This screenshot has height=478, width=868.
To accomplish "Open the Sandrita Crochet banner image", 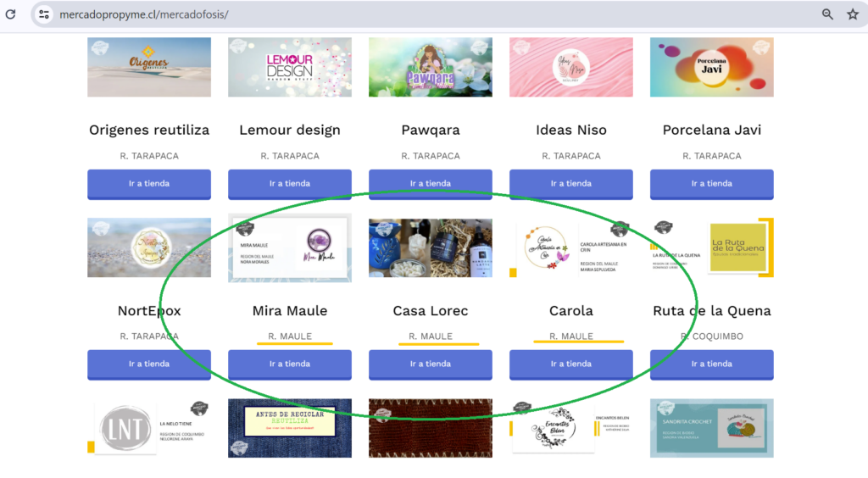I will (x=711, y=428).
